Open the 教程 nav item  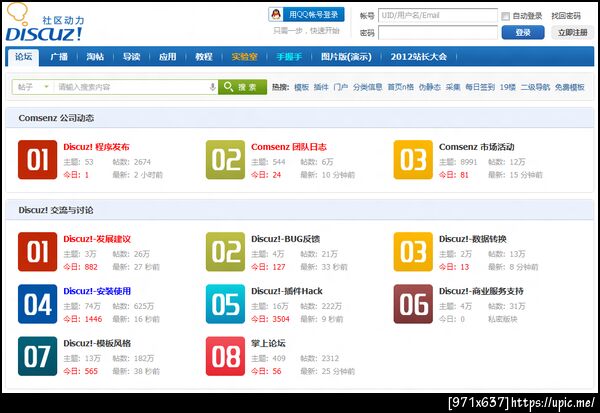204,57
